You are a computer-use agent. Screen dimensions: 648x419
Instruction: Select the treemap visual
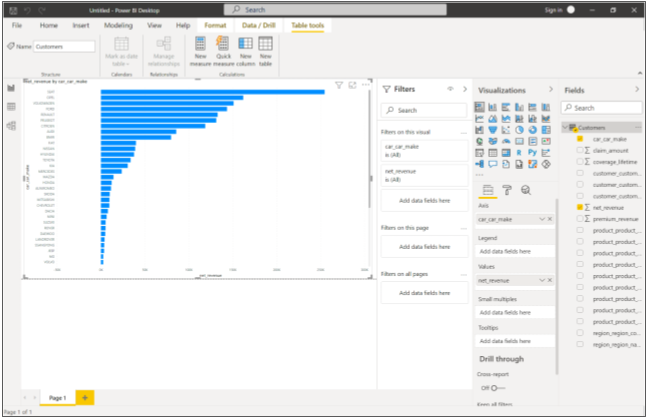546,130
